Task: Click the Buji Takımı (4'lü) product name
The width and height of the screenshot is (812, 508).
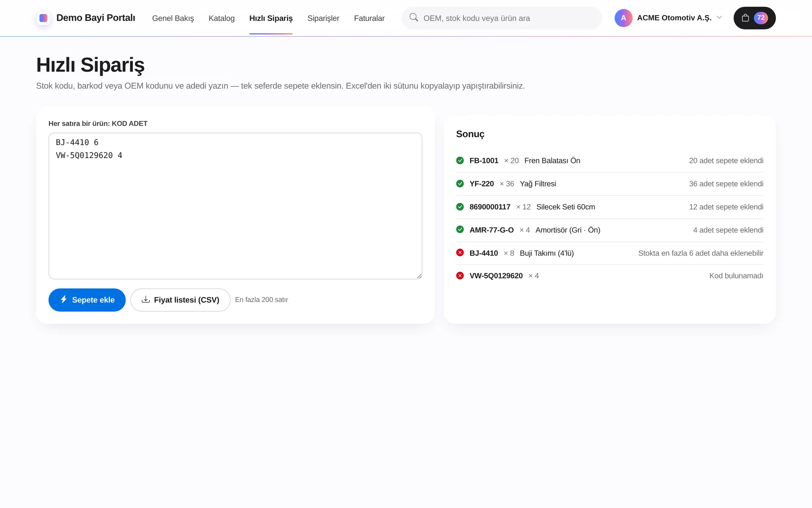Action: click(546, 253)
